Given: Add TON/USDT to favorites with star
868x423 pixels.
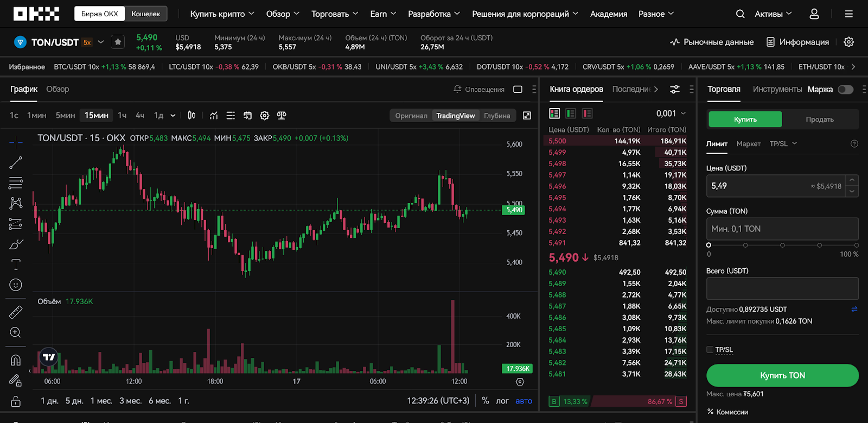Looking at the screenshot, I should [118, 42].
